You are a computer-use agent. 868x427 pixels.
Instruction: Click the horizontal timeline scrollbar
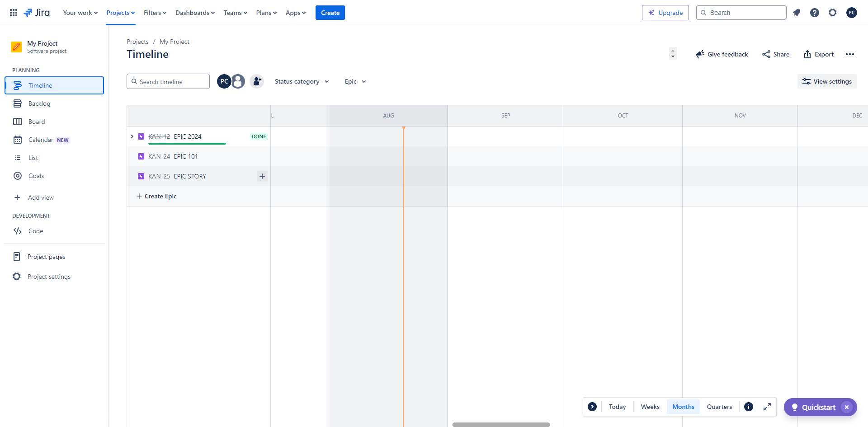point(501,425)
